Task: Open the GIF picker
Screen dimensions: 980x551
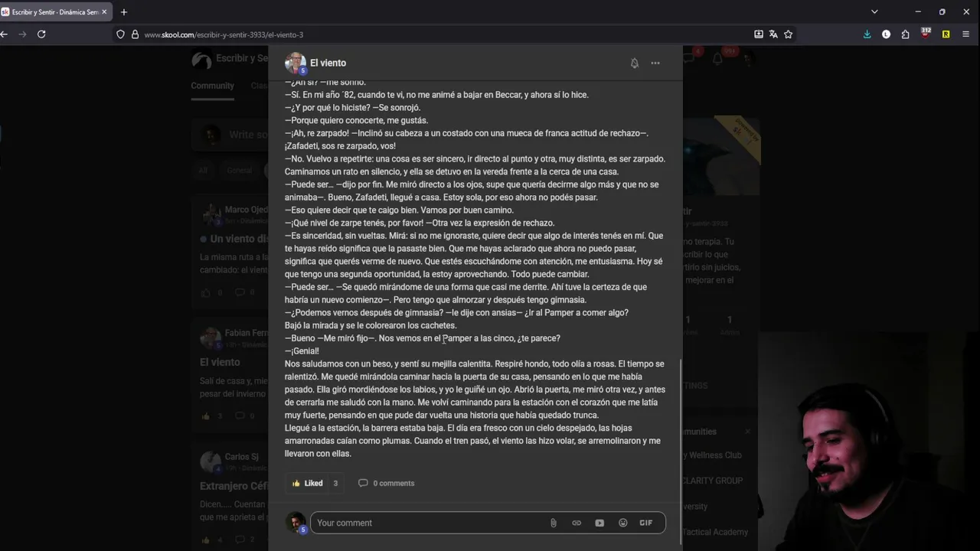Action: pyautogui.click(x=646, y=523)
